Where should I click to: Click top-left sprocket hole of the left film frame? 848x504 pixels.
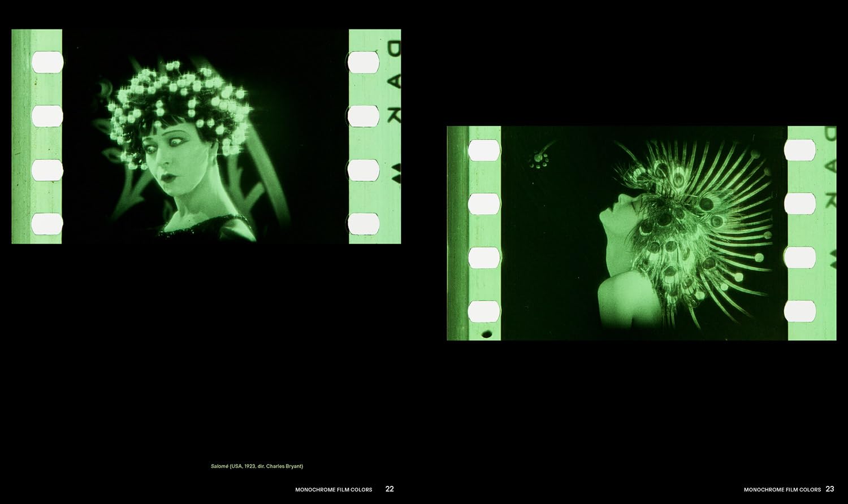click(47, 62)
